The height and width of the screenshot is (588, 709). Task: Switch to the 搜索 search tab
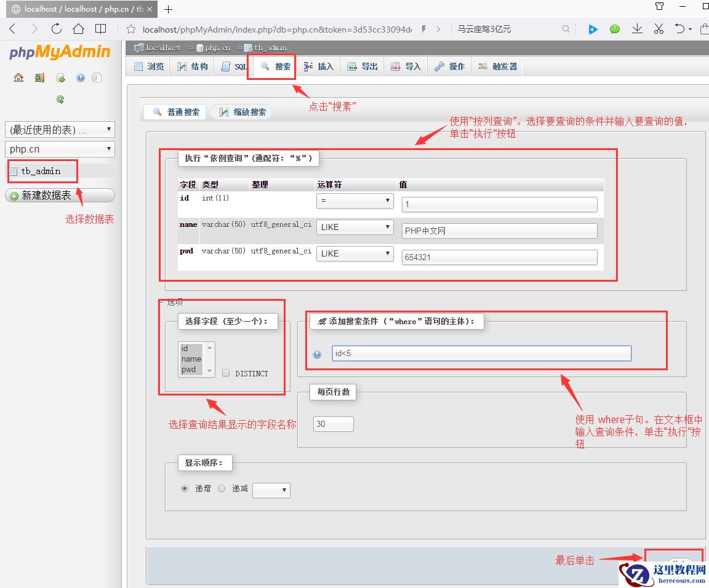coord(275,66)
